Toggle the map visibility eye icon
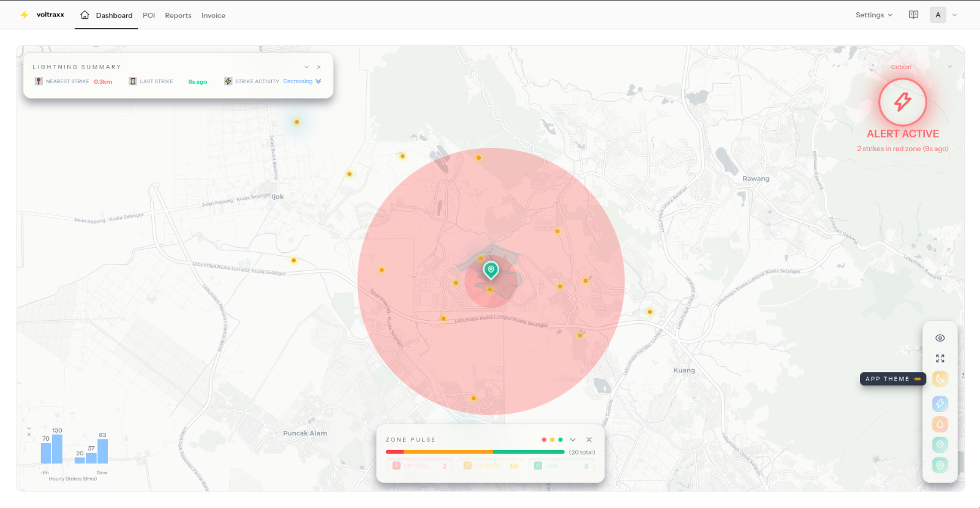Image resolution: width=980 pixels, height=508 pixels. click(940, 338)
